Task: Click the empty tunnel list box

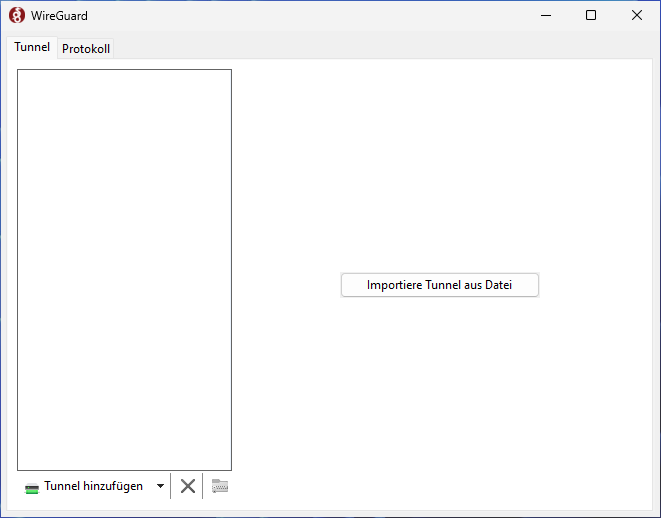Action: (x=124, y=270)
